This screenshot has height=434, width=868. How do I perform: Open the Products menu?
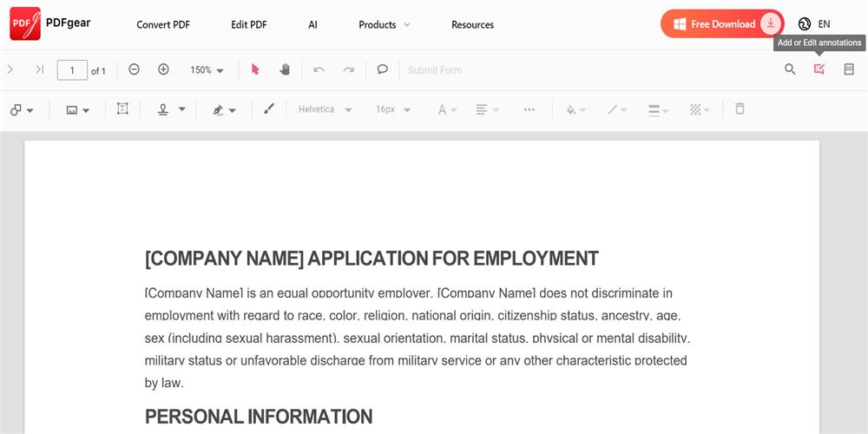385,24
